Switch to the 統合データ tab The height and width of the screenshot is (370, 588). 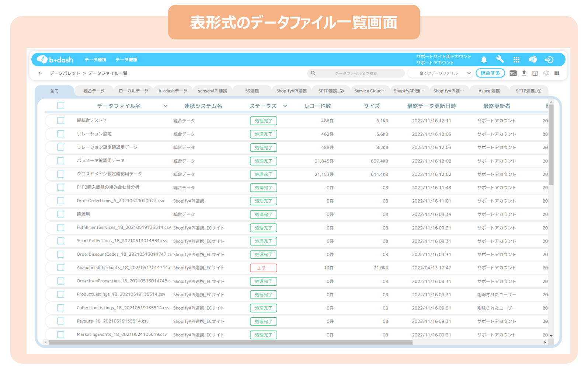pos(94,91)
